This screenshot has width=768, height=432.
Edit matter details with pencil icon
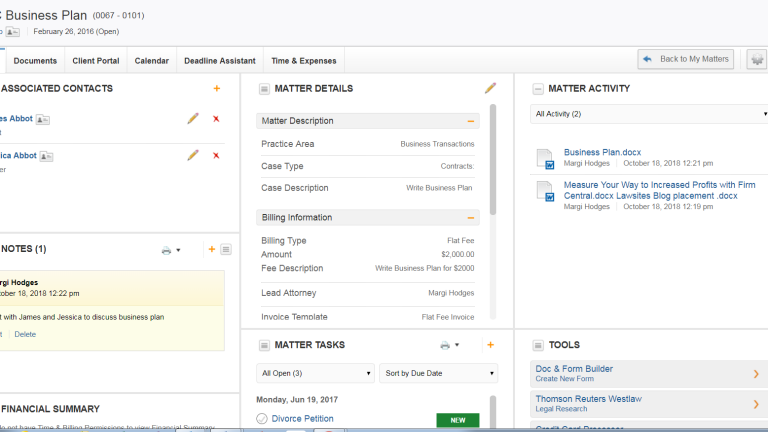[x=490, y=89]
